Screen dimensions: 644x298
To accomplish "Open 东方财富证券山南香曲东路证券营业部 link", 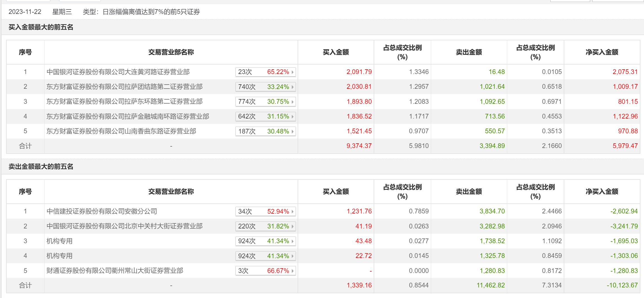I will tap(121, 131).
